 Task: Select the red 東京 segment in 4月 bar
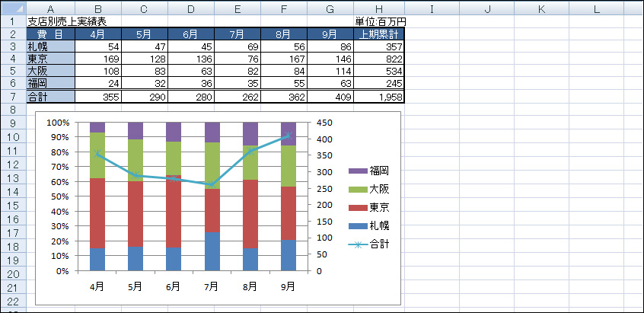97,213
